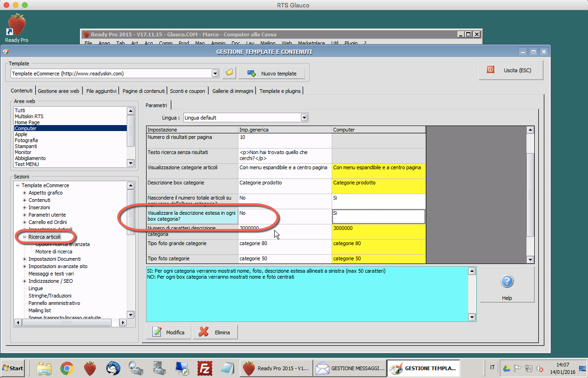Click the IT language indicator in taskbar
Image resolution: width=588 pixels, height=378 pixels.
coord(492,367)
